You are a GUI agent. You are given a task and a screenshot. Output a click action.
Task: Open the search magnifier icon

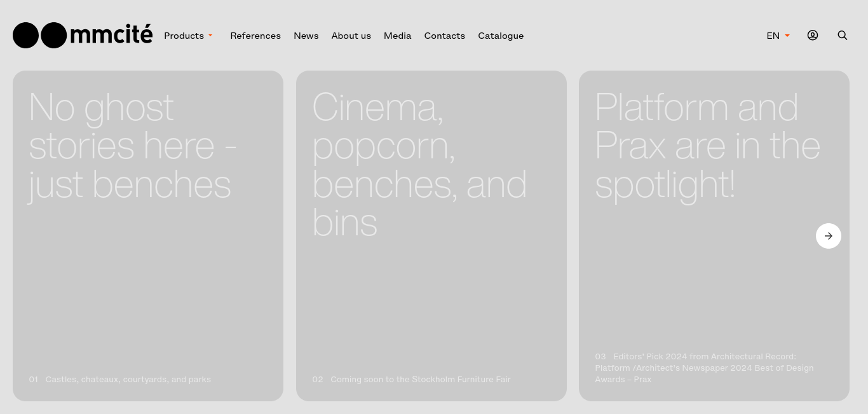tap(843, 36)
